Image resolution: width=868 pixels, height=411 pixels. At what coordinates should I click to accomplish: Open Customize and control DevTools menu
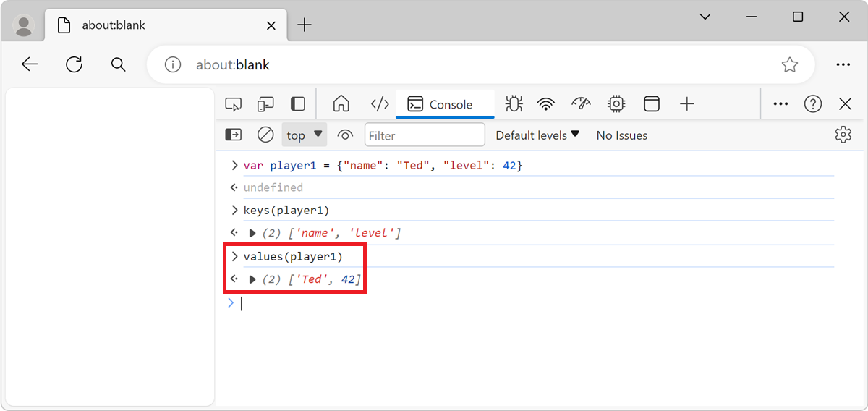tap(780, 104)
